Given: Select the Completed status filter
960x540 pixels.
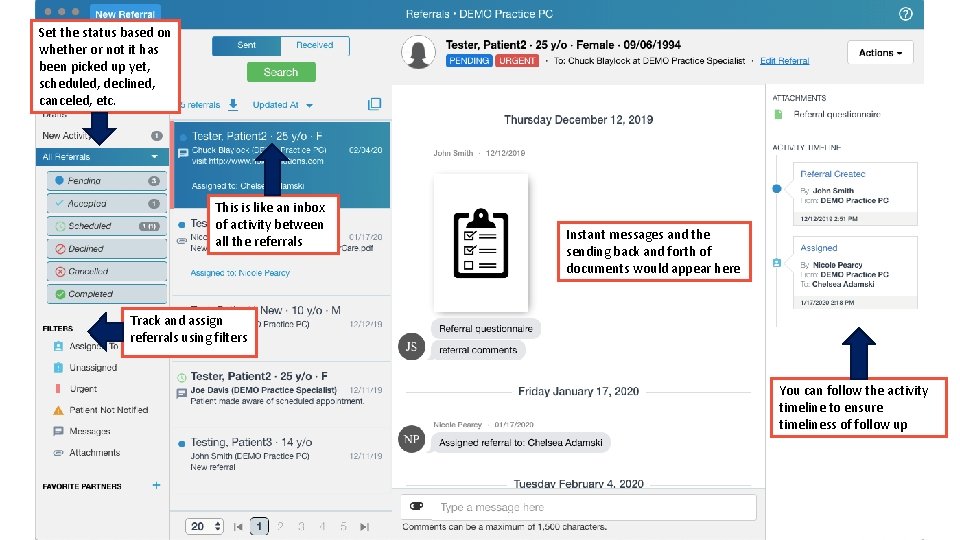Looking at the screenshot, I should [107, 294].
